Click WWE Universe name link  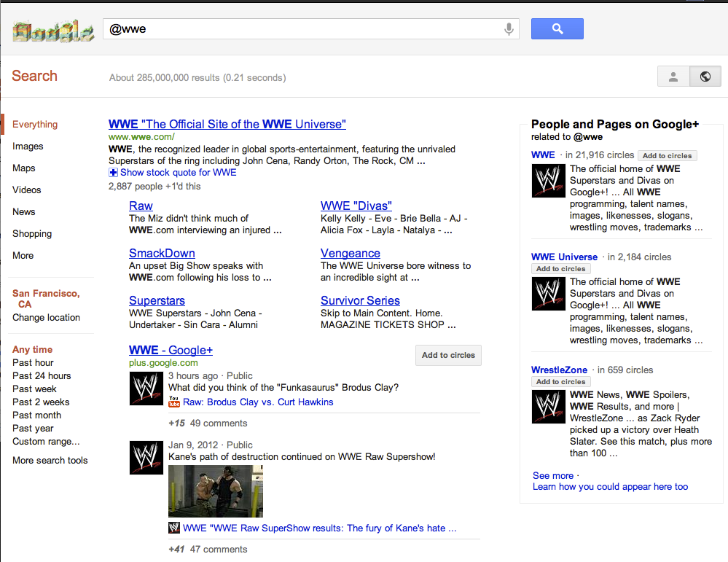(564, 257)
